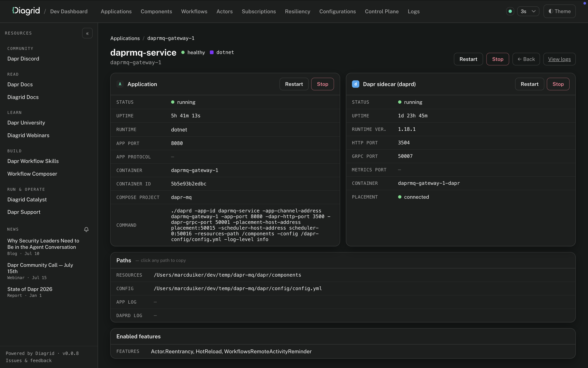Screen dimensions: 588x368
Task: Click the enabled features list text
Action: (x=231, y=351)
